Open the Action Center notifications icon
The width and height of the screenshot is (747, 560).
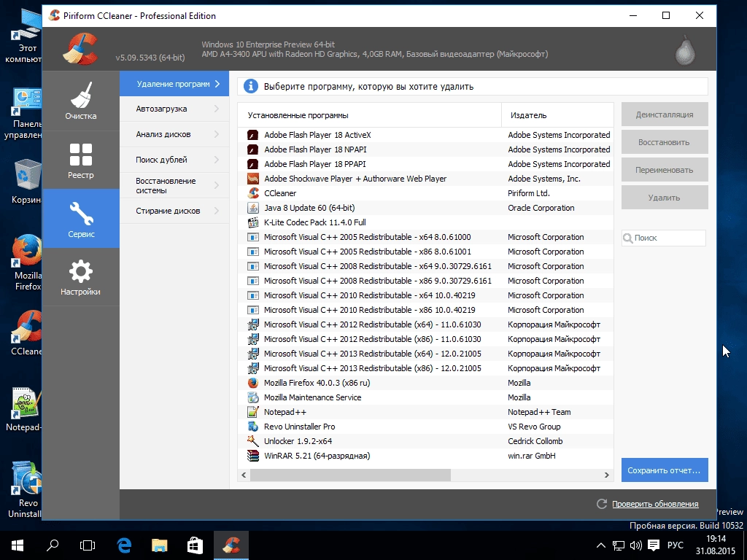pos(654,545)
